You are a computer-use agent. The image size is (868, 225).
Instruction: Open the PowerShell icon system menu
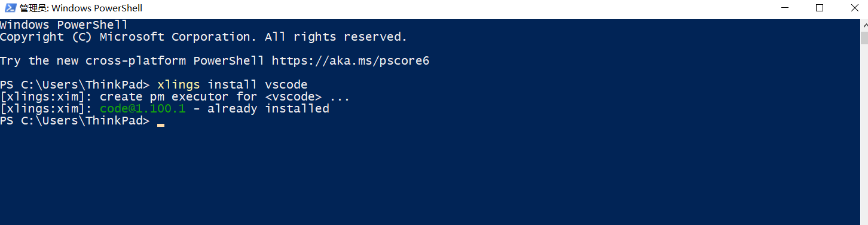click(10, 9)
